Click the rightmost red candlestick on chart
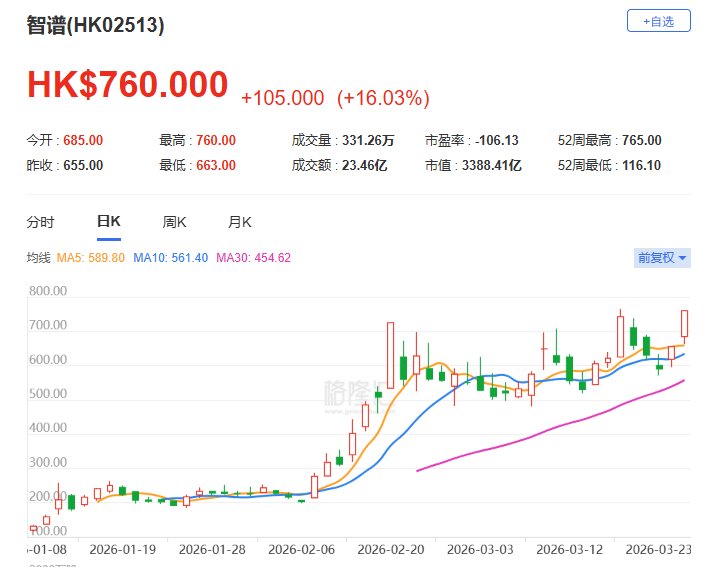The width and height of the screenshot is (705, 567). (685, 324)
